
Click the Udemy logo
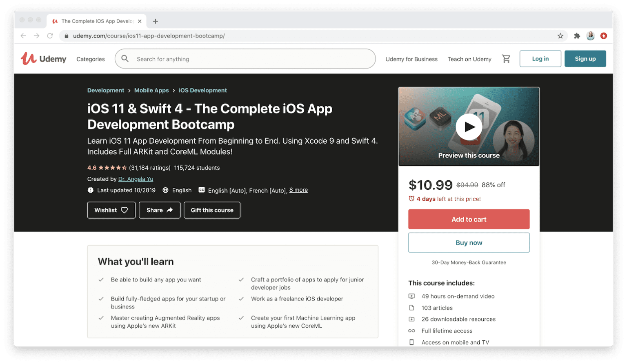[x=43, y=58]
